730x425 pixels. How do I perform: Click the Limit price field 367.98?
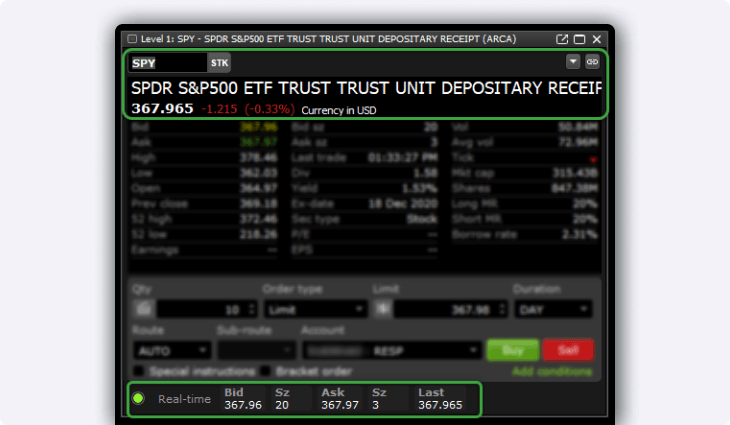451,310
